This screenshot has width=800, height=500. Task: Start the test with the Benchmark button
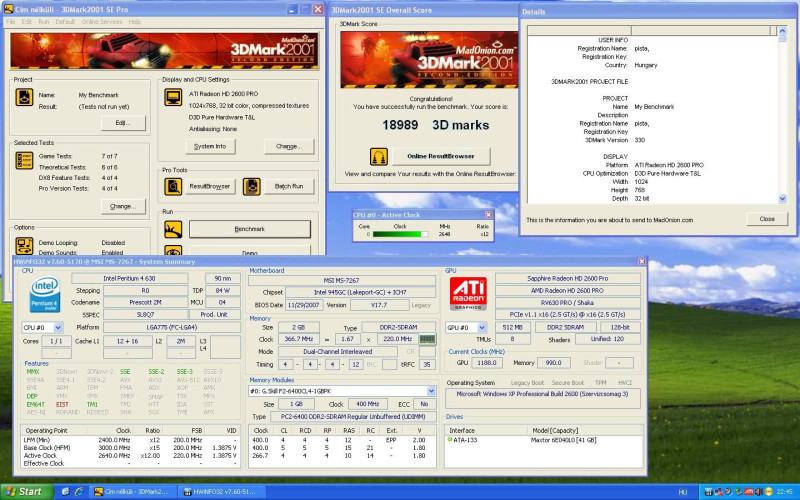(x=250, y=229)
